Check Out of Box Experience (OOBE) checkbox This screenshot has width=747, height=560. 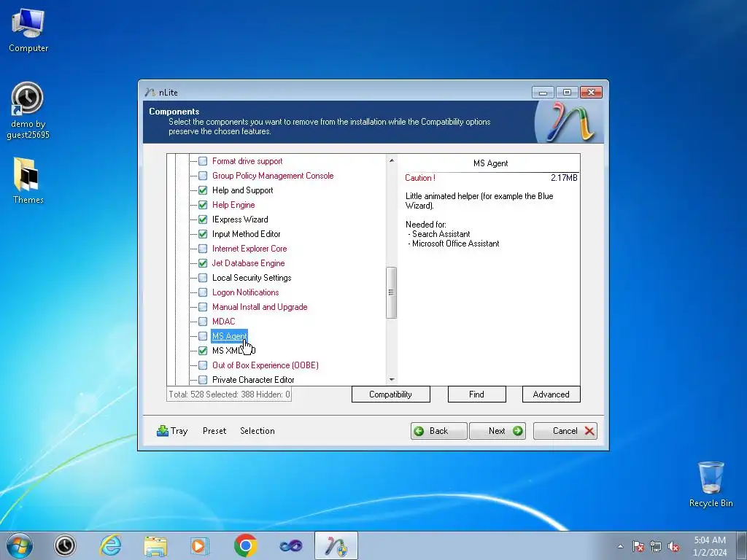pos(203,365)
